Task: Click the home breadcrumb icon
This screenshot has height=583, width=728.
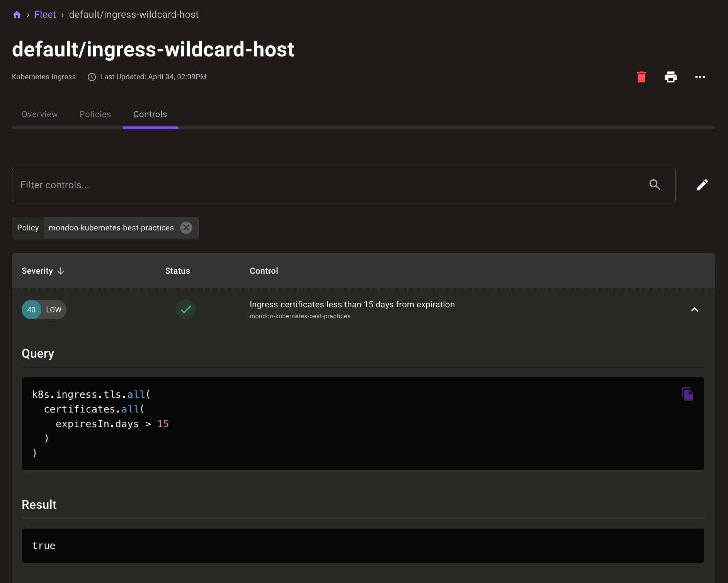Action: click(17, 14)
